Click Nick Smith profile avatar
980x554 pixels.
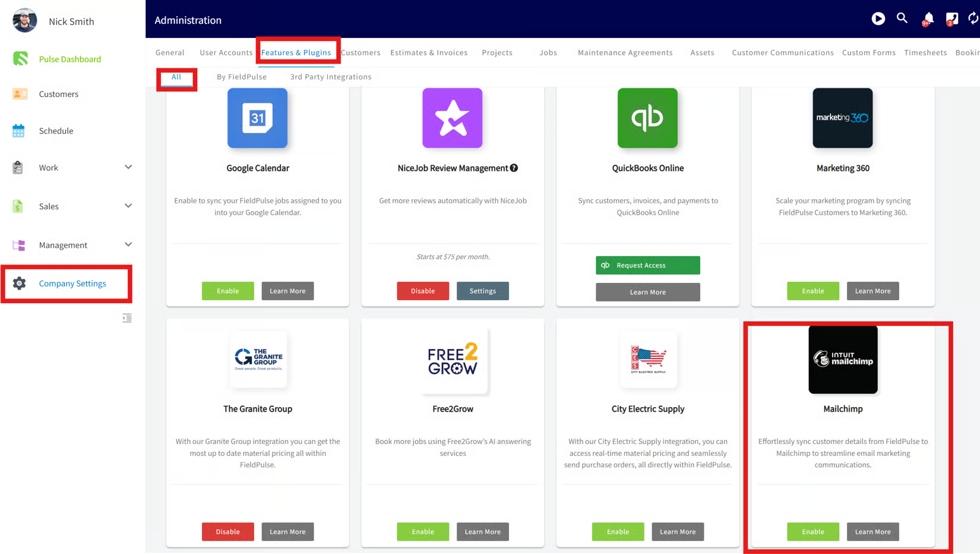(25, 21)
